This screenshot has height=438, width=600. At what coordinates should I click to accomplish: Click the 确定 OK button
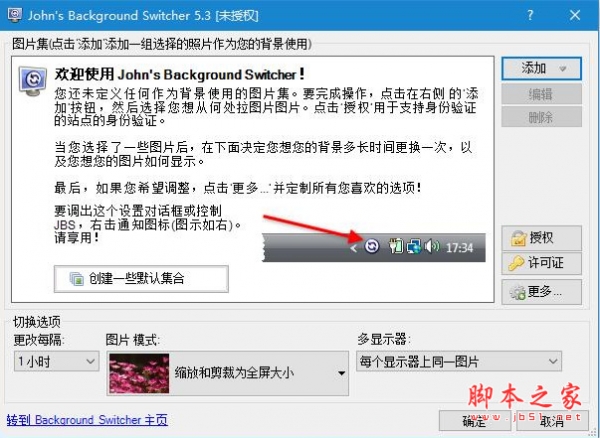coord(474,421)
